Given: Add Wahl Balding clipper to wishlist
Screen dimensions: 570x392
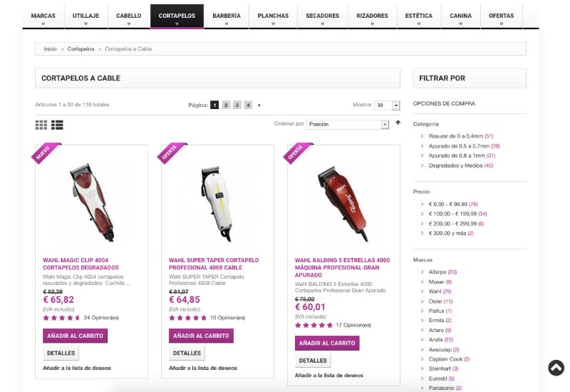Looking at the screenshot, I should tap(329, 376).
